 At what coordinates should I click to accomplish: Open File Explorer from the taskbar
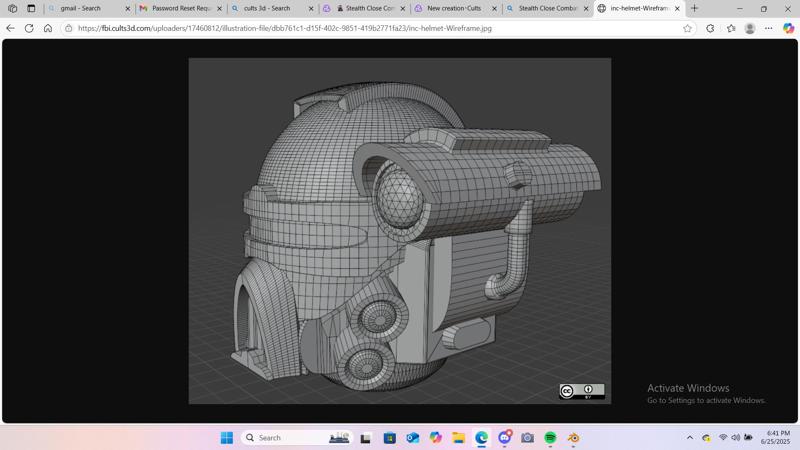pyautogui.click(x=458, y=438)
